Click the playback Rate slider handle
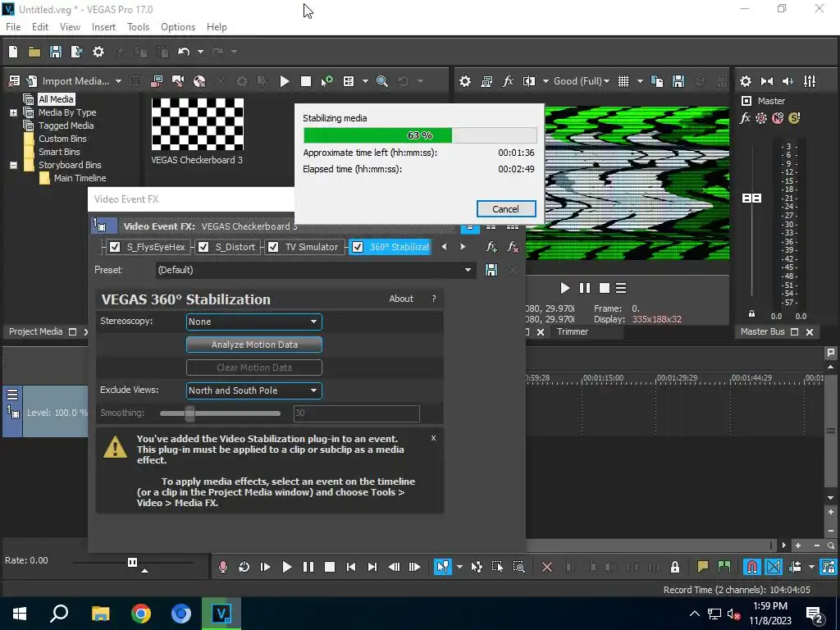The width and height of the screenshot is (840, 630). [x=132, y=562]
